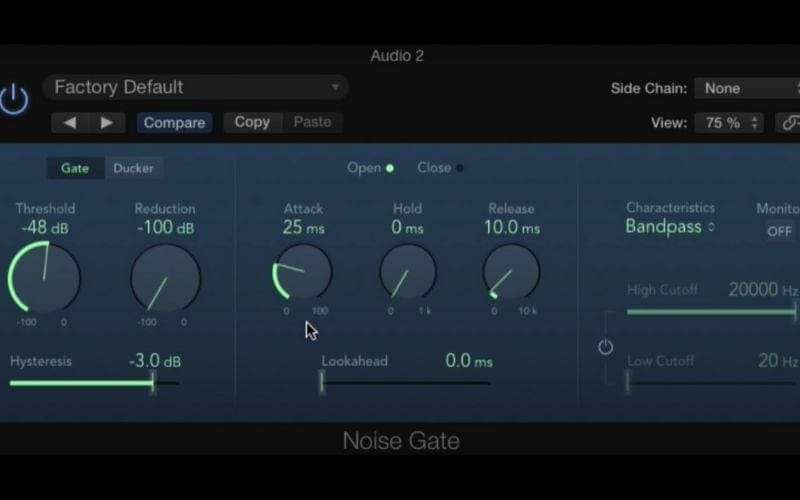Toggle the Monitor OFF button
Screen dimensions: 800x500
(780, 231)
